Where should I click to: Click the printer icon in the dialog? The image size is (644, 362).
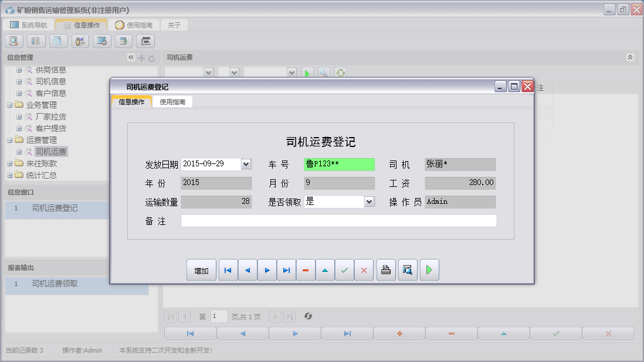(386, 270)
